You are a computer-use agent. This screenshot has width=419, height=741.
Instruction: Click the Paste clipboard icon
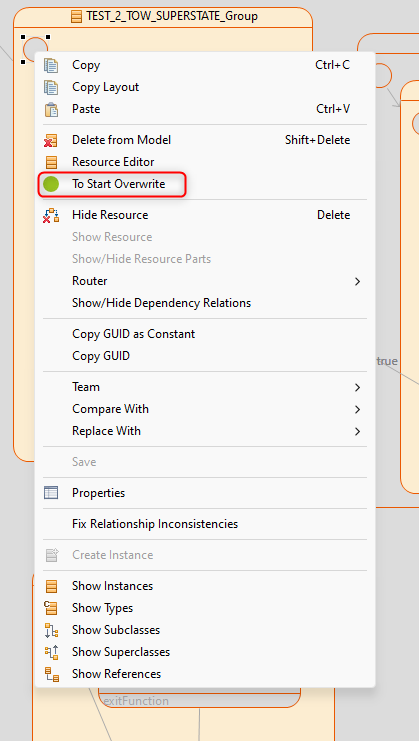(51, 109)
